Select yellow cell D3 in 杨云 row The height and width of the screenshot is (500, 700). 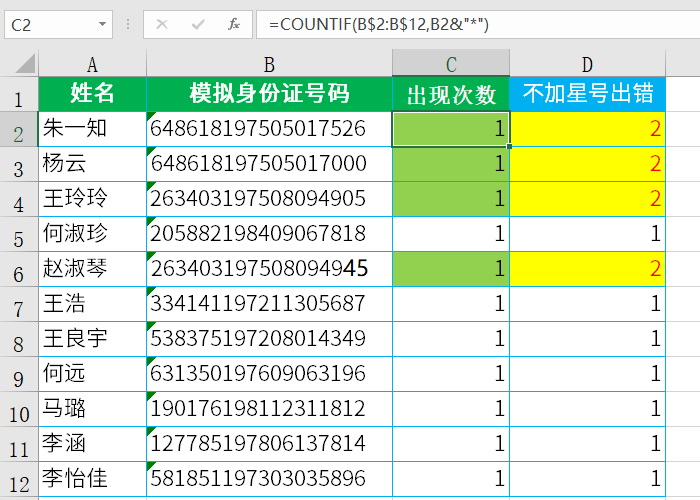pyautogui.click(x=588, y=164)
